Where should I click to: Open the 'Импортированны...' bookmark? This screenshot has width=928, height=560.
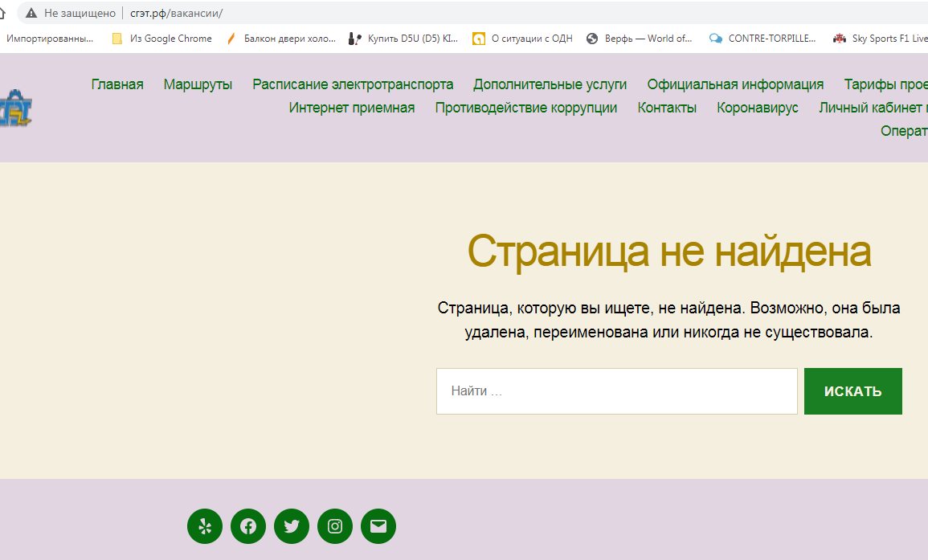coord(48,39)
